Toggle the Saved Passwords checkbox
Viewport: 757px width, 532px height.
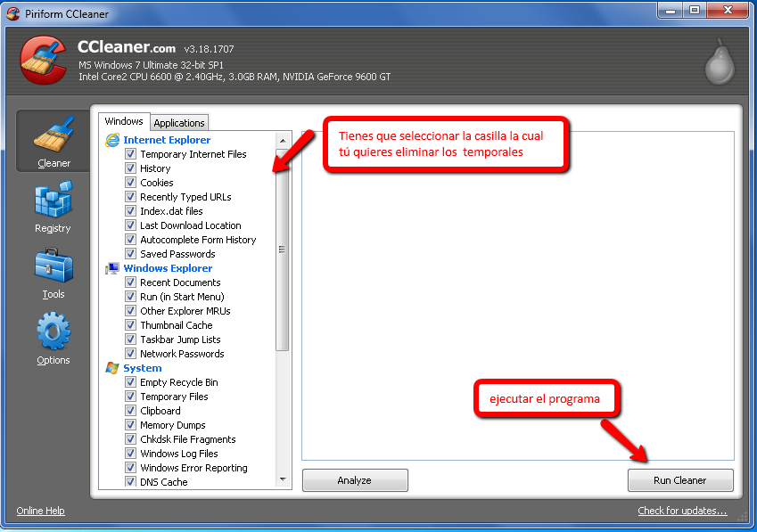[130, 254]
